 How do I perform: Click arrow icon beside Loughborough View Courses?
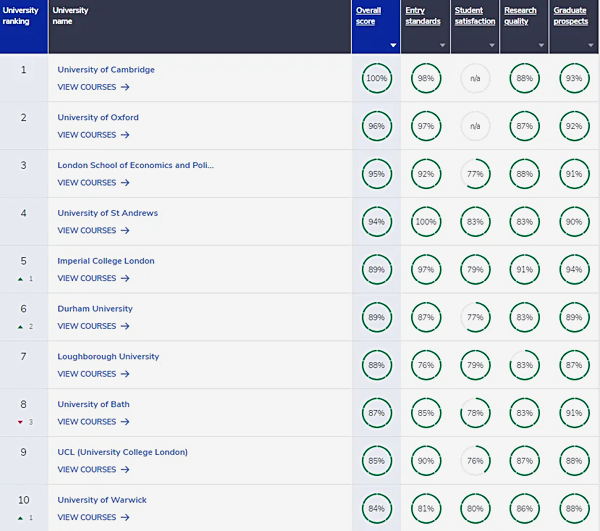coord(125,374)
